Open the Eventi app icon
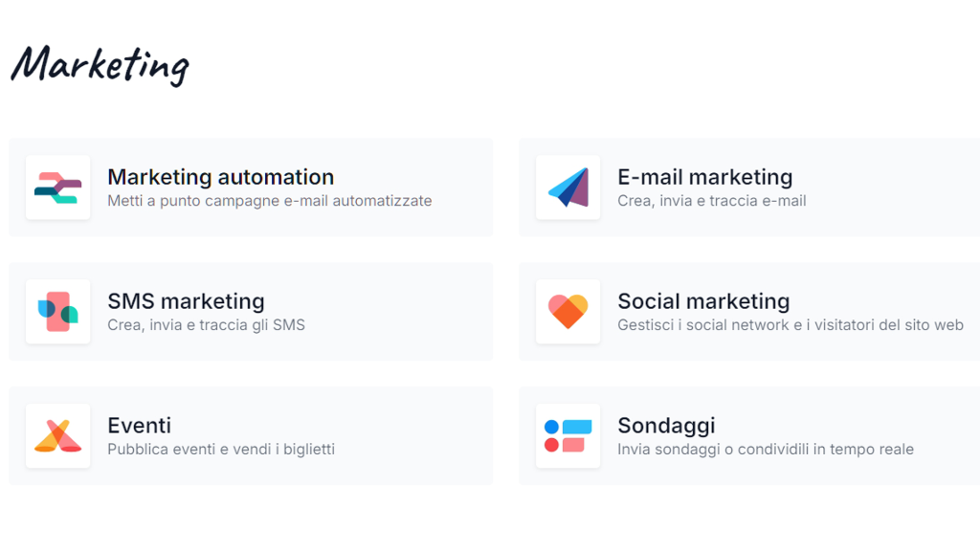Image resolution: width=980 pixels, height=551 pixels. pos(58,436)
